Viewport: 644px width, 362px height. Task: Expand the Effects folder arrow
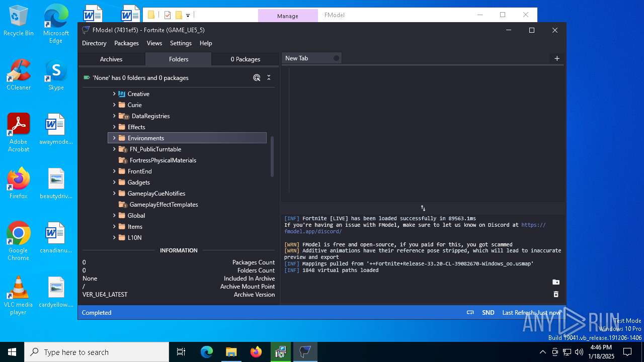114,127
